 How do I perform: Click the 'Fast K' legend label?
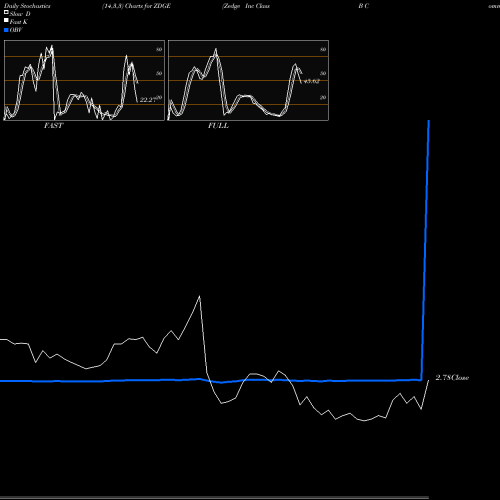(19, 22)
